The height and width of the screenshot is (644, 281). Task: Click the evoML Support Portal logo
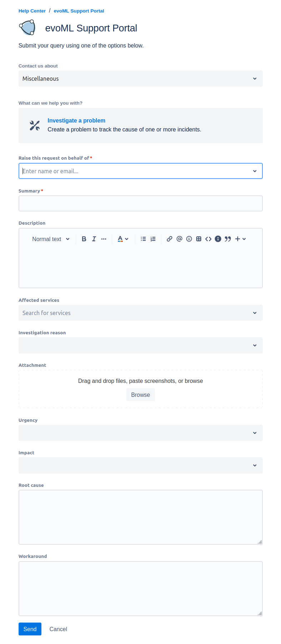pos(27,28)
